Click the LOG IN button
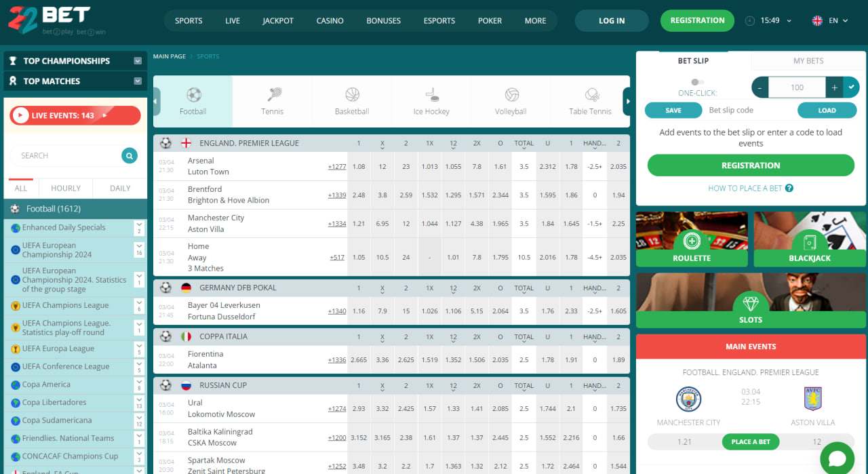The image size is (868, 474). coord(612,21)
